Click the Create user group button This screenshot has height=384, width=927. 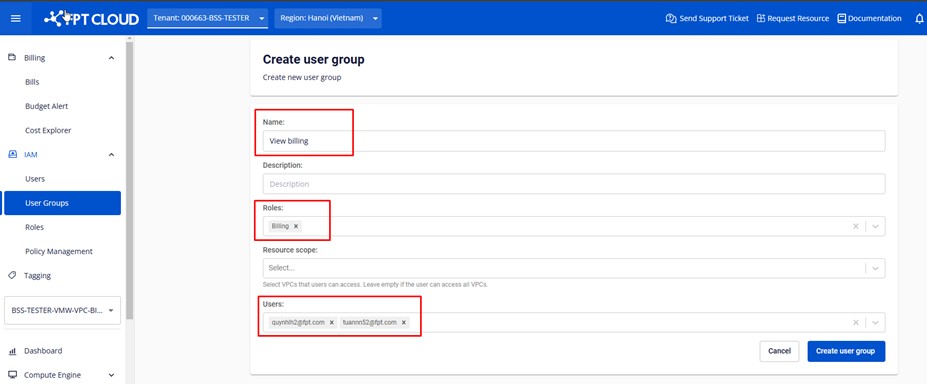pos(846,351)
